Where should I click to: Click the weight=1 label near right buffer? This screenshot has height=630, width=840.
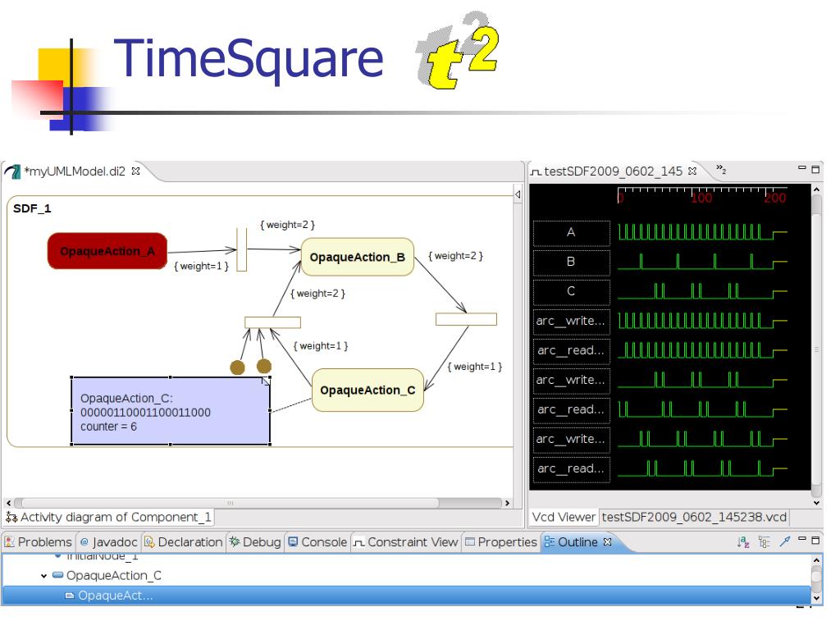pyautogui.click(x=475, y=367)
